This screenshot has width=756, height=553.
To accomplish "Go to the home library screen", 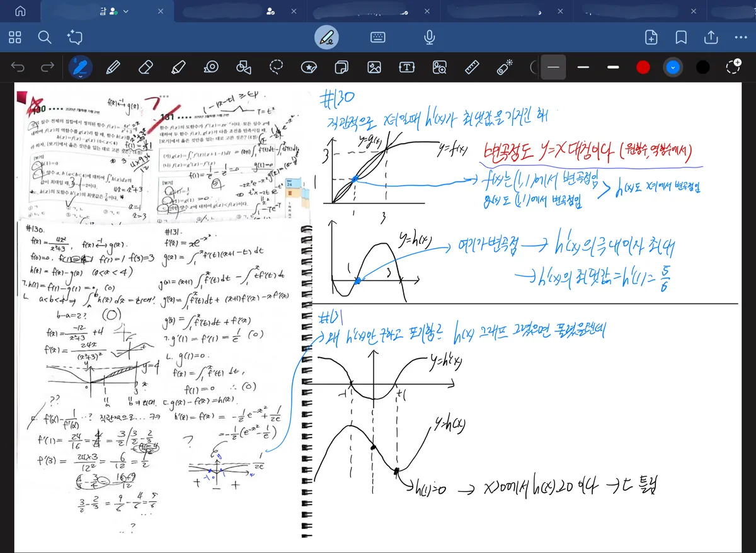I will coord(20,11).
